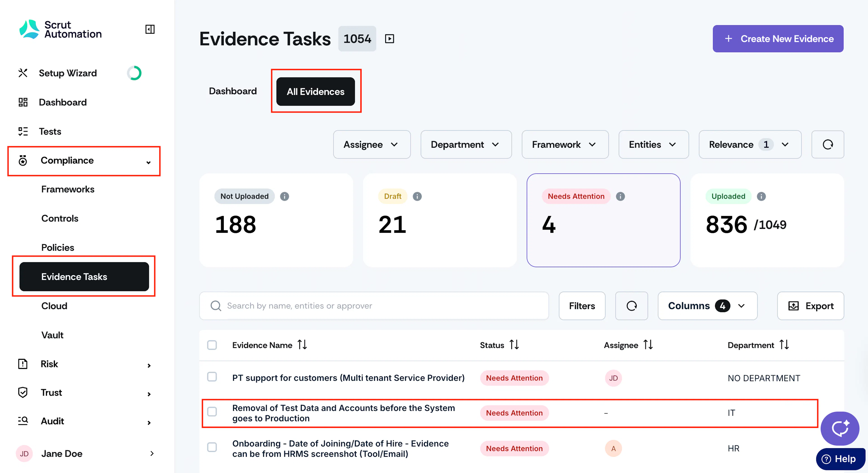The width and height of the screenshot is (868, 473).
Task: Tick checkbox for PT support for customers row
Action: (212, 377)
